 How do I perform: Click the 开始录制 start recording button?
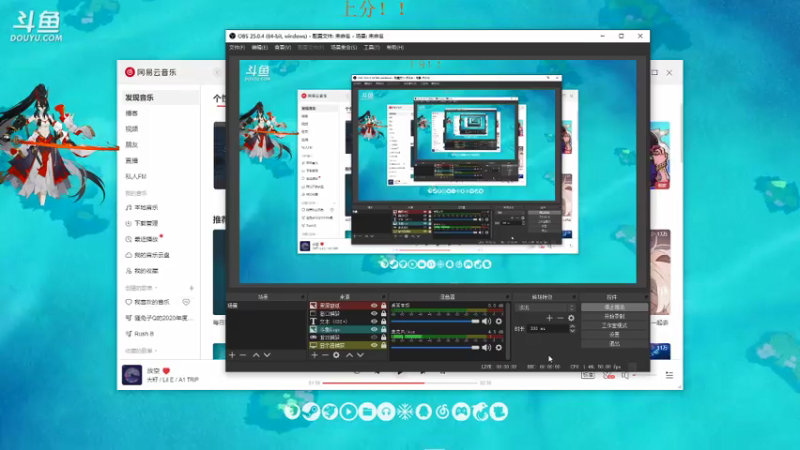(614, 316)
